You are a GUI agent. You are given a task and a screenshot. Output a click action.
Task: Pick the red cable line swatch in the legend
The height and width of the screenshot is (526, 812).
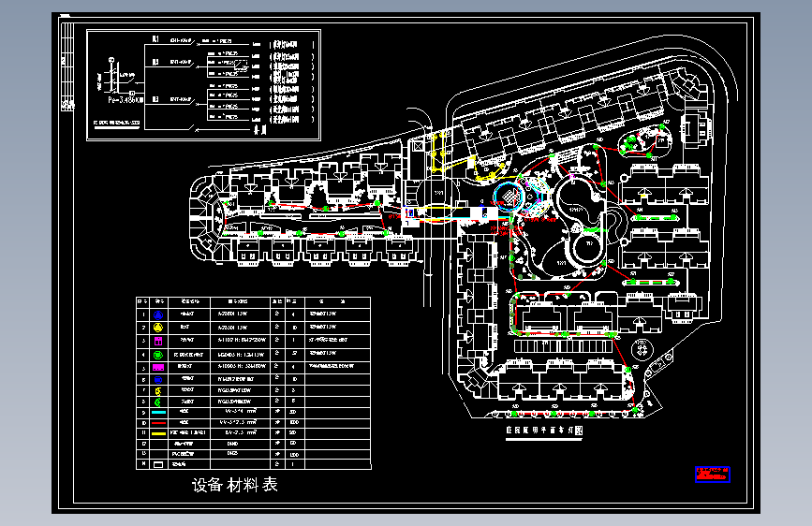click(158, 423)
